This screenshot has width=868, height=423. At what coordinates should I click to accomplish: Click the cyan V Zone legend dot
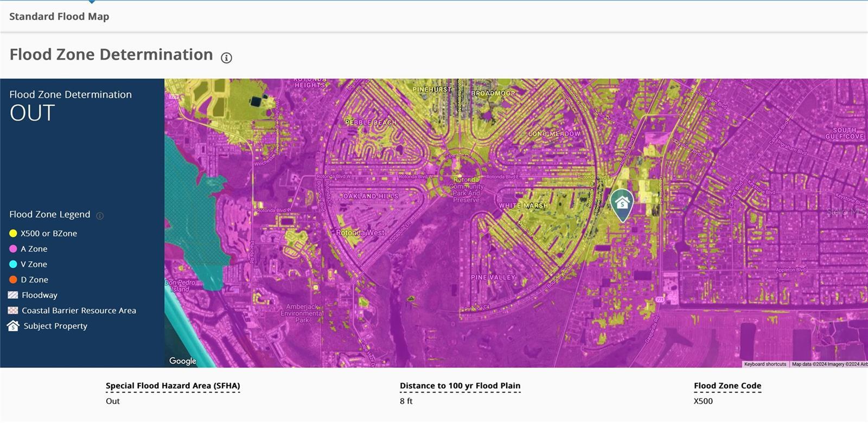click(13, 264)
